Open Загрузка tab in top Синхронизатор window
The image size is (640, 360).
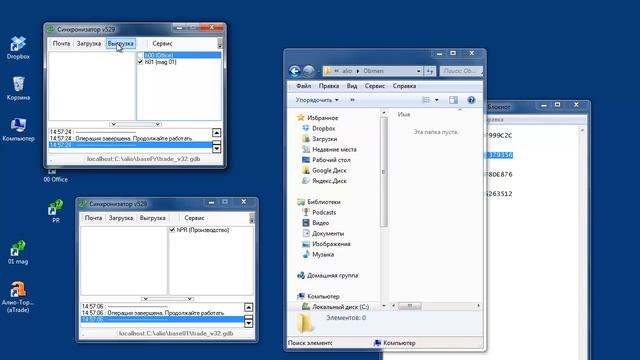89,43
